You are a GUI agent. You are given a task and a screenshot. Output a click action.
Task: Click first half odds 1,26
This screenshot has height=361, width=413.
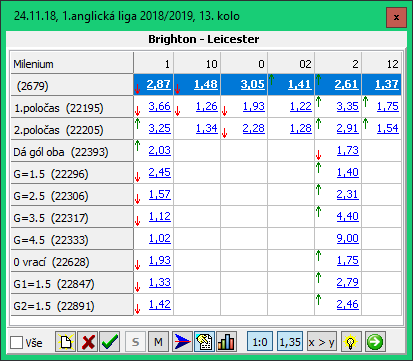[x=207, y=106]
